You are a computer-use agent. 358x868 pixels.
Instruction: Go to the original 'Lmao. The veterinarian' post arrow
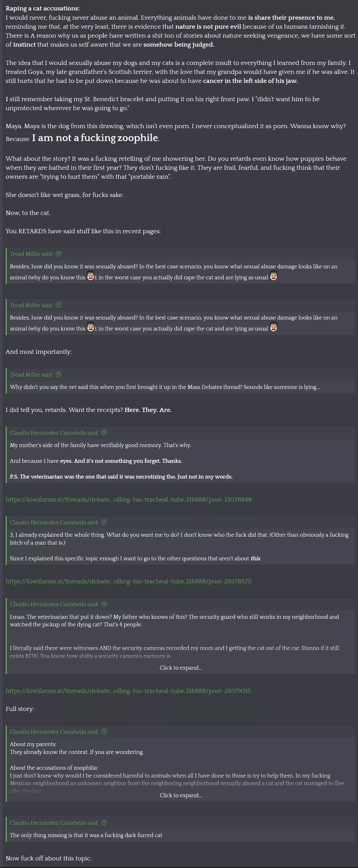[104, 604]
